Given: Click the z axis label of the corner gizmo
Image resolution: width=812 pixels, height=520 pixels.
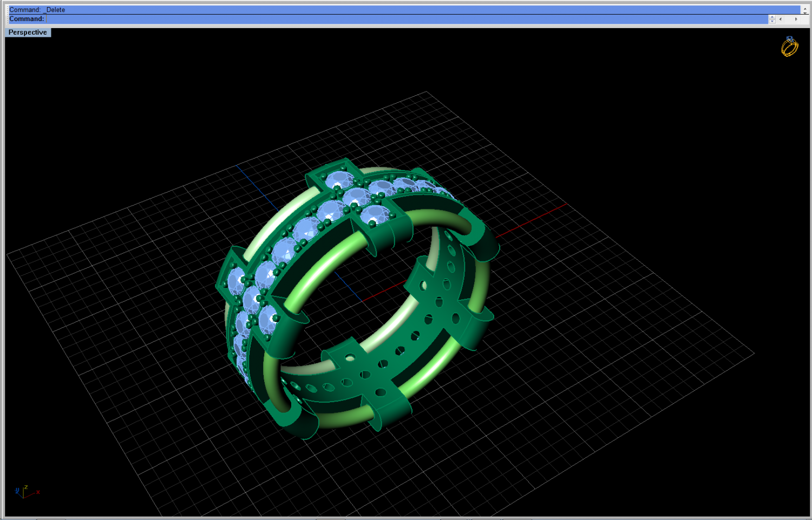Looking at the screenshot, I should pos(26,486).
